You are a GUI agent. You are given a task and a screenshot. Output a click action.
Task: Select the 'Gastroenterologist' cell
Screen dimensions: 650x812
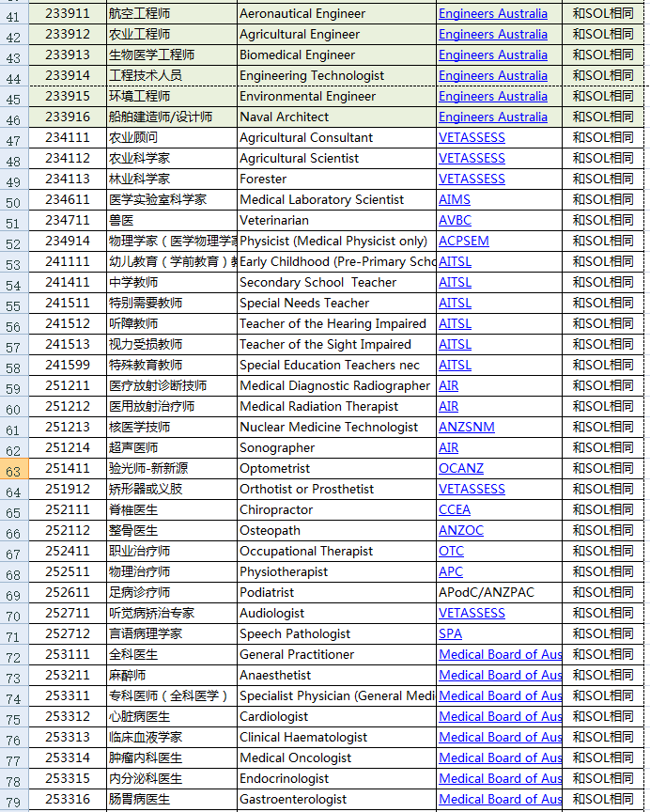click(x=336, y=800)
